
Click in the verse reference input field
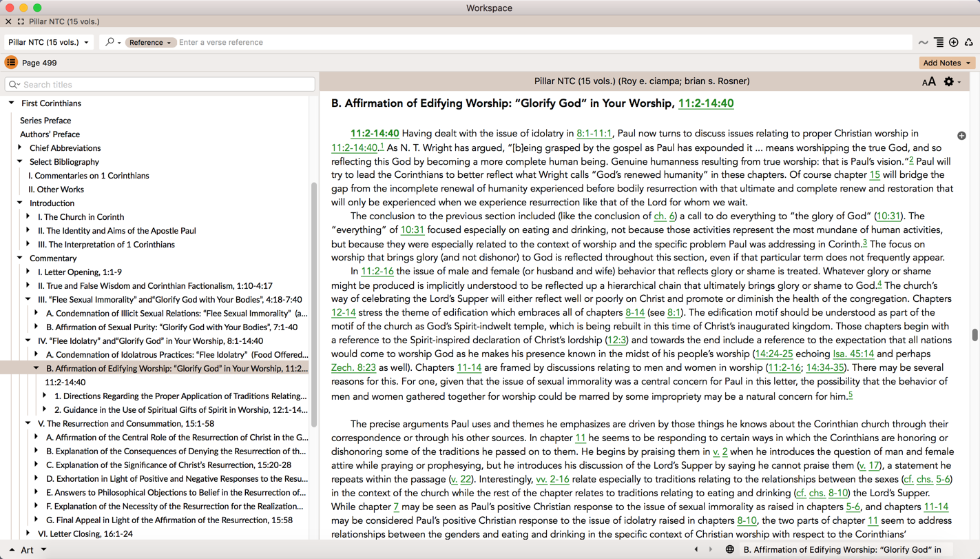544,42
